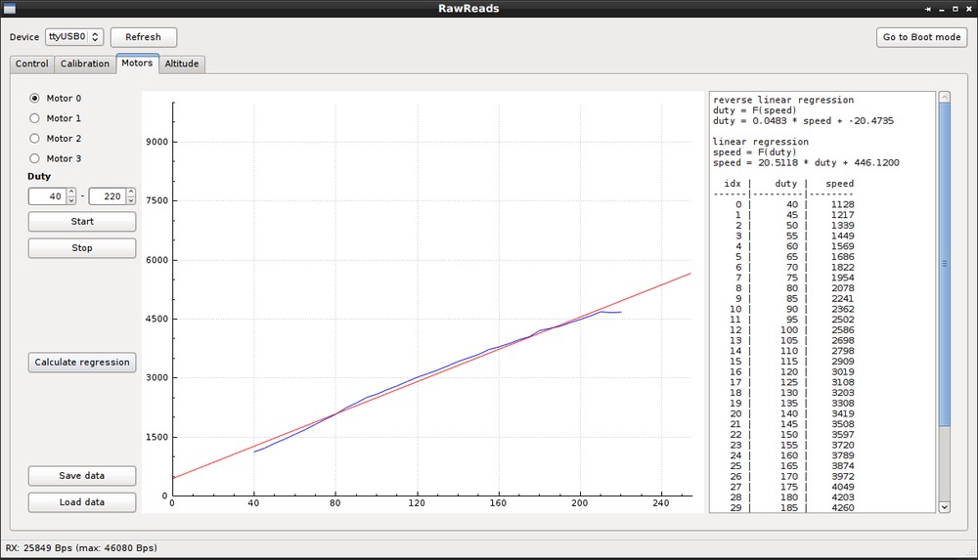Select the Motor 2 radio button
Image resolution: width=978 pixels, height=560 pixels.
point(35,139)
